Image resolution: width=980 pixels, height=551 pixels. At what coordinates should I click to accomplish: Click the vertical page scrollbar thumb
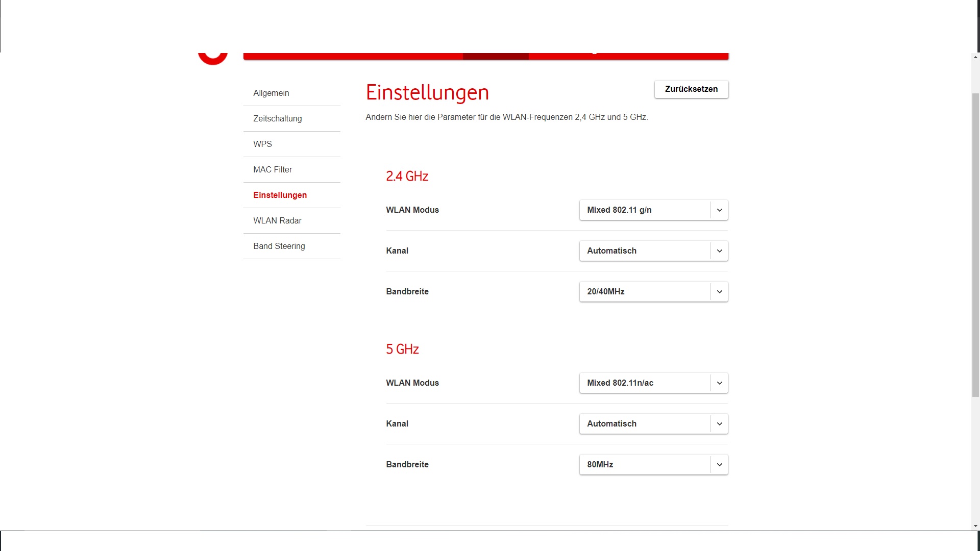pos(975,245)
